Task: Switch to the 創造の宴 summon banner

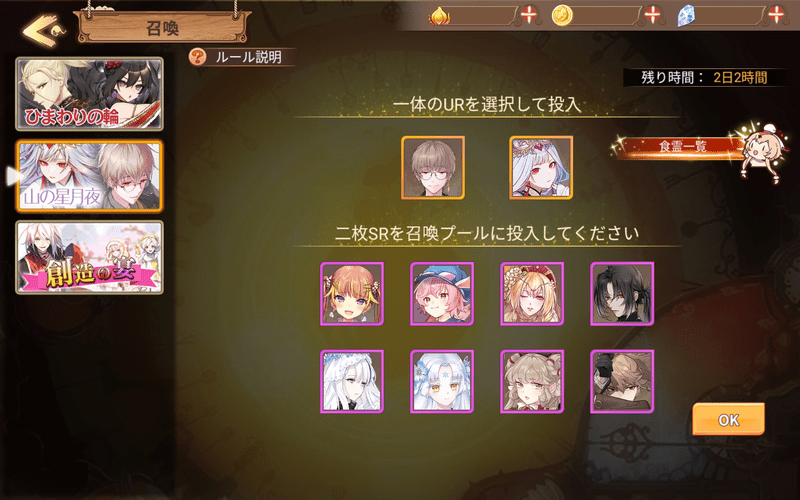Action: pos(90,257)
